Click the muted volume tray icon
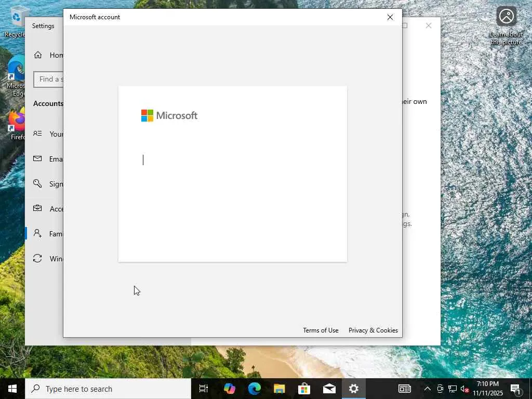532x399 pixels. tap(464, 389)
